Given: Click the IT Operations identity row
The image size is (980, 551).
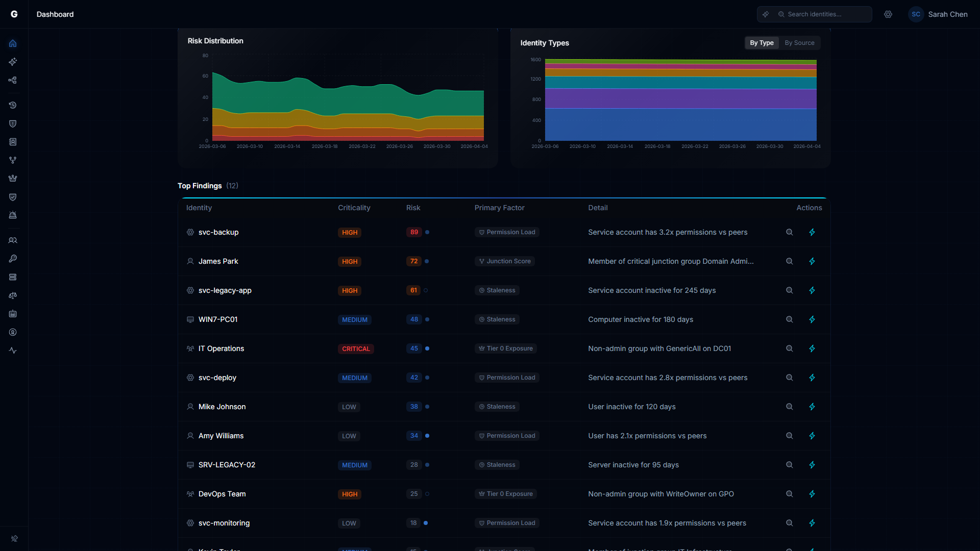Looking at the screenshot, I should click(221, 348).
